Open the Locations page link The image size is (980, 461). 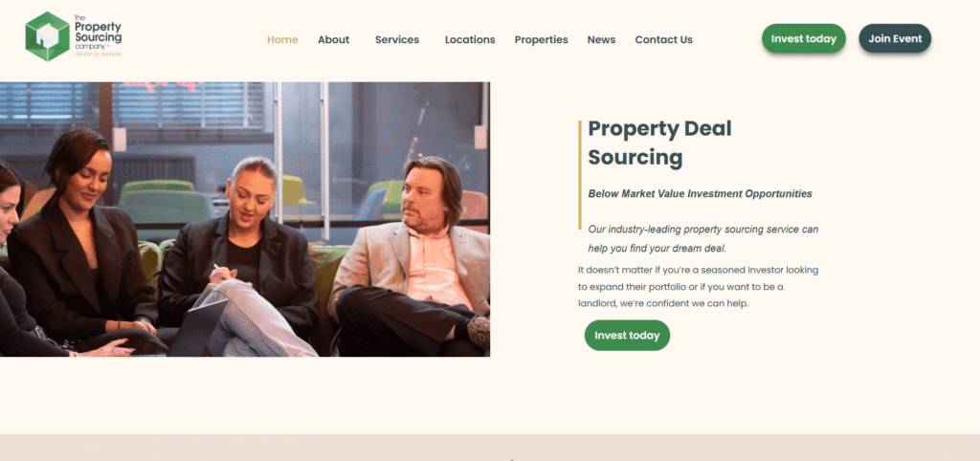470,40
